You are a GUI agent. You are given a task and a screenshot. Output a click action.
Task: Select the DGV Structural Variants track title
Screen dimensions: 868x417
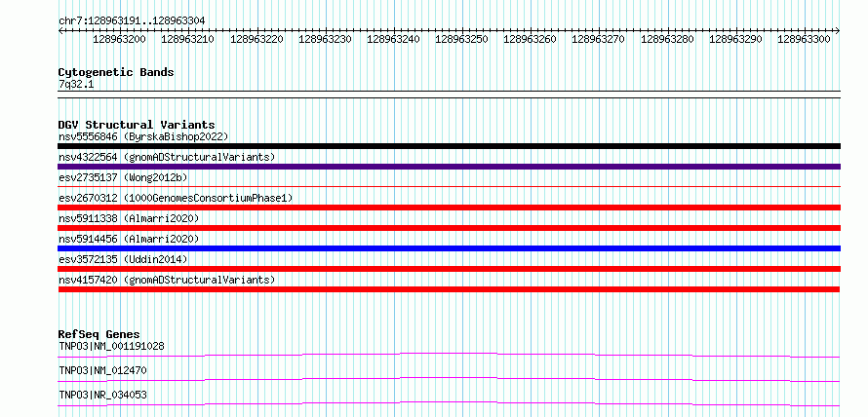[x=137, y=125]
